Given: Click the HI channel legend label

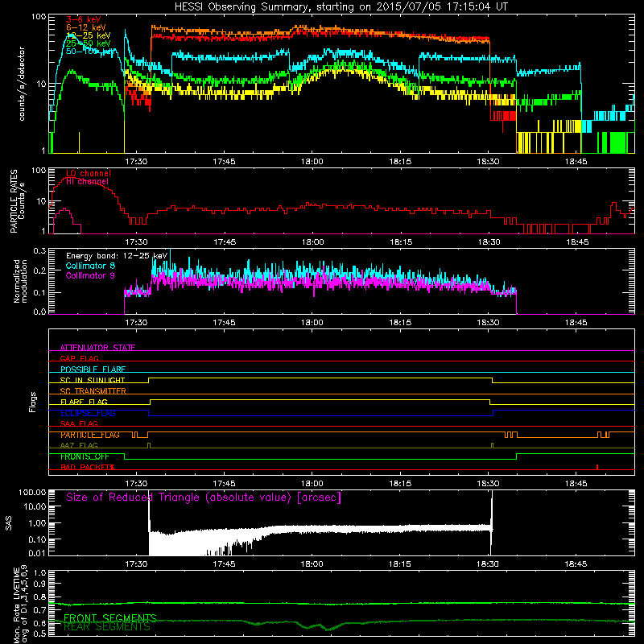Looking at the screenshot, I should [88, 182].
